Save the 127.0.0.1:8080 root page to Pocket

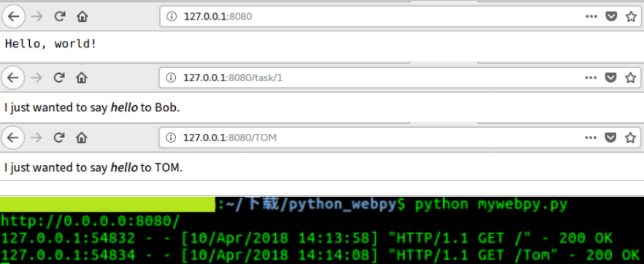tap(612, 16)
